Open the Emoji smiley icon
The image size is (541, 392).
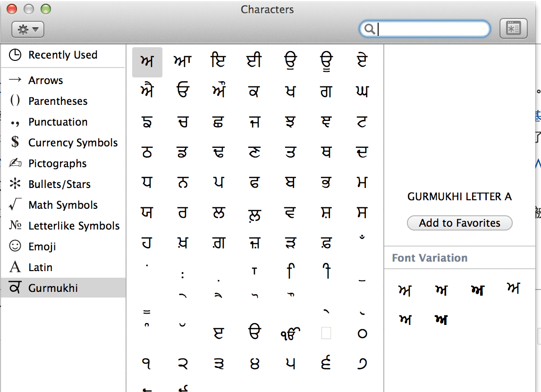(15, 247)
